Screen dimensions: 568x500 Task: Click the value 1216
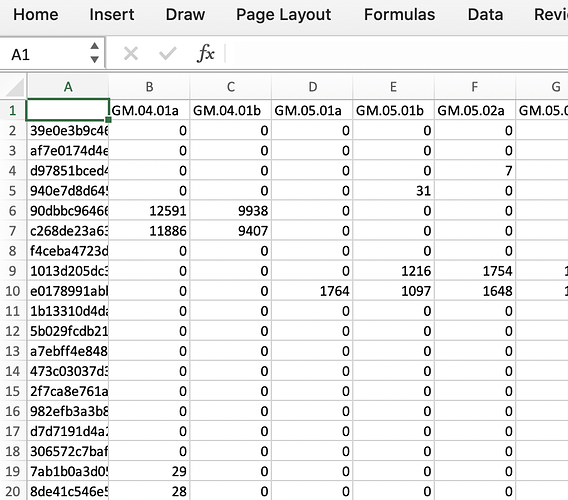click(x=416, y=271)
